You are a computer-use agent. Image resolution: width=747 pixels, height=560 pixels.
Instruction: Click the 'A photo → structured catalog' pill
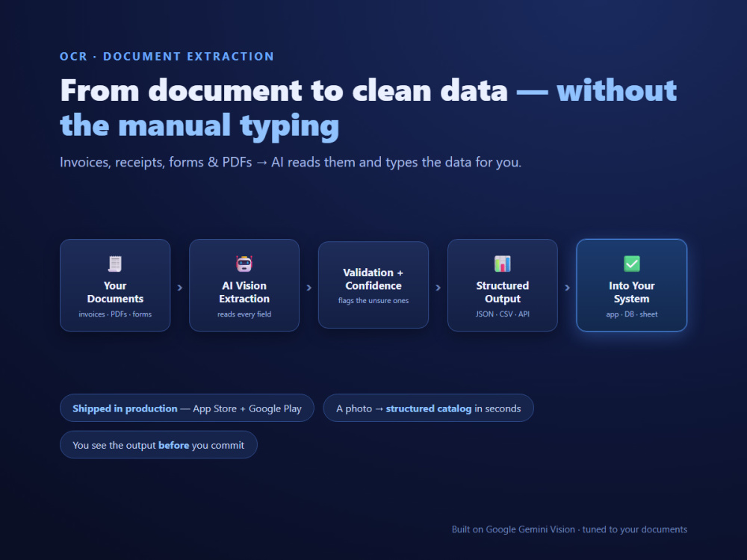(428, 408)
